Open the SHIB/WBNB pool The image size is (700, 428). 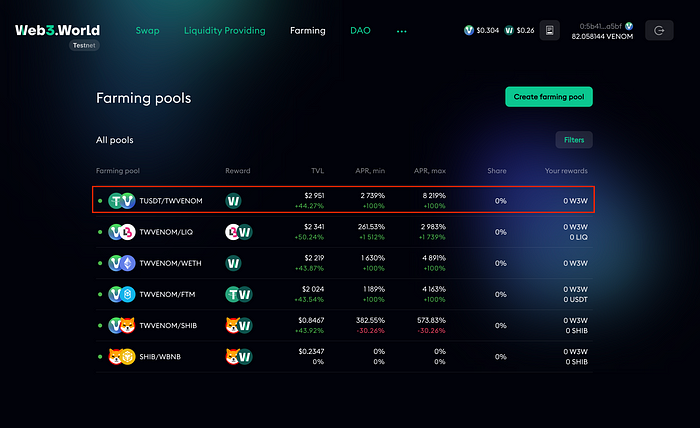coord(344,357)
